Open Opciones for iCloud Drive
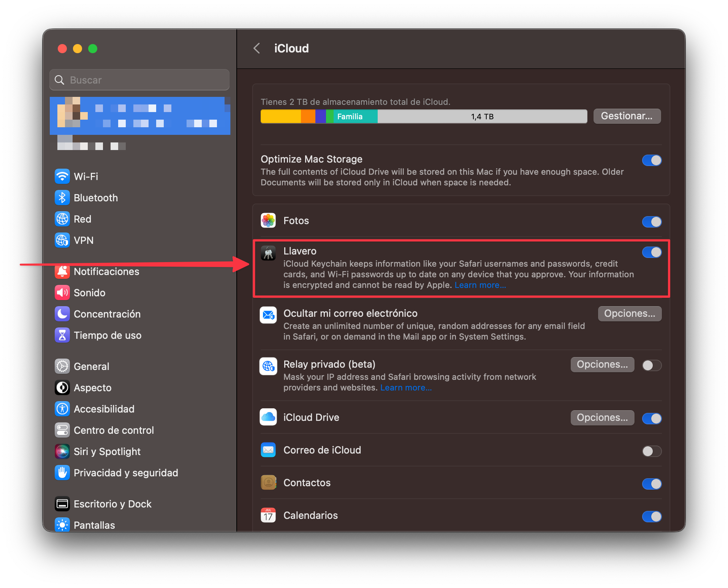The image size is (728, 588). click(602, 417)
